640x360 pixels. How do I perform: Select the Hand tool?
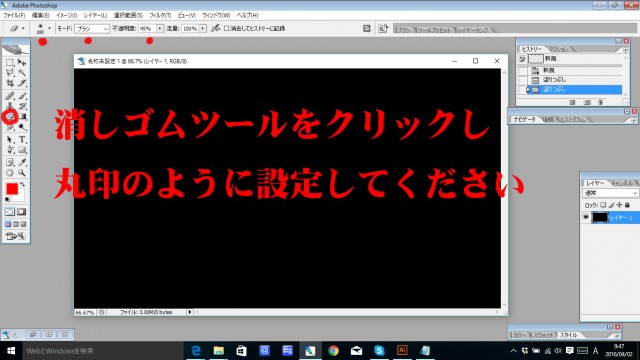[x=10, y=173]
